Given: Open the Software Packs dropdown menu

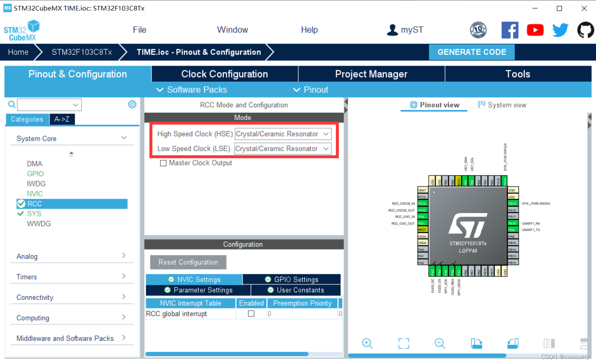Looking at the screenshot, I should tap(192, 90).
